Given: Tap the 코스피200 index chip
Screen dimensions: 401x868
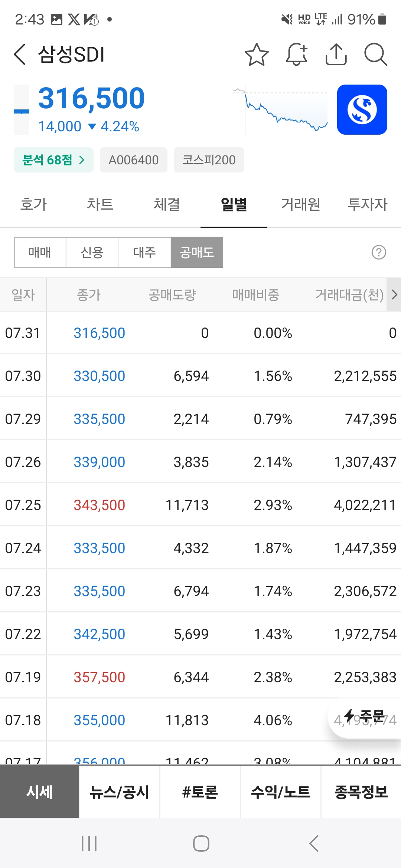Looking at the screenshot, I should (209, 160).
